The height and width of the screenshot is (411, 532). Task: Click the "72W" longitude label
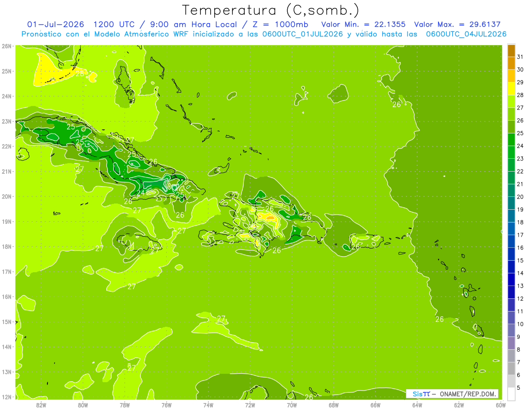(250, 404)
